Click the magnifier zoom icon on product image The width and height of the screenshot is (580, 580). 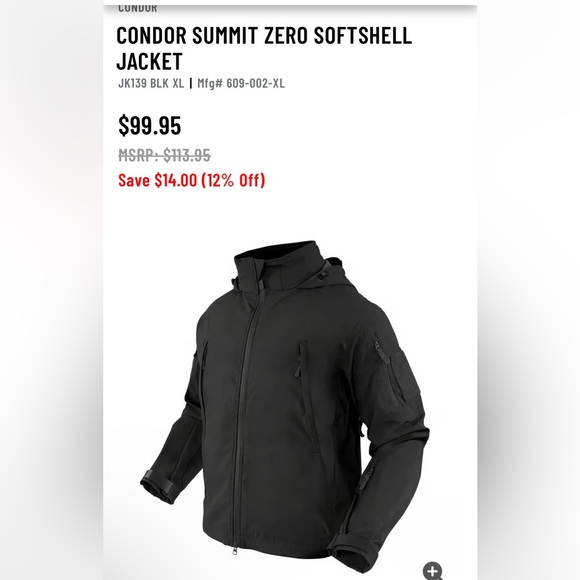[432, 570]
